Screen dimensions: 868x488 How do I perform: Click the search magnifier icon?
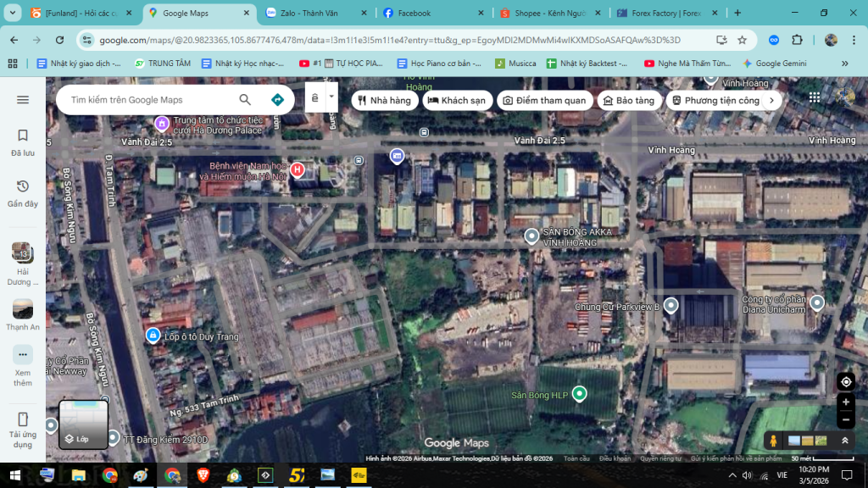[x=245, y=100]
